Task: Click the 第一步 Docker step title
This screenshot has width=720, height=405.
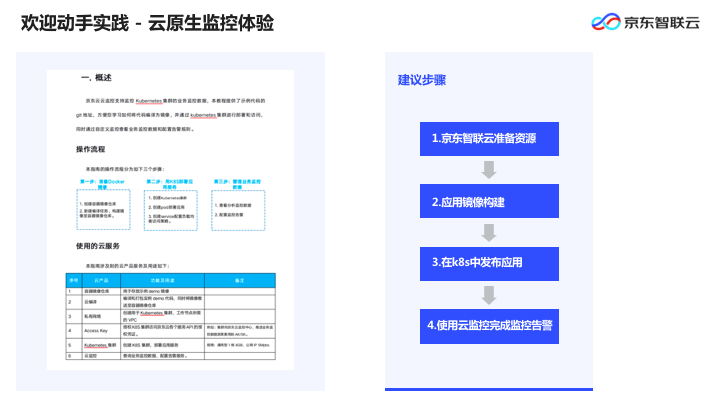Action: click(102, 184)
